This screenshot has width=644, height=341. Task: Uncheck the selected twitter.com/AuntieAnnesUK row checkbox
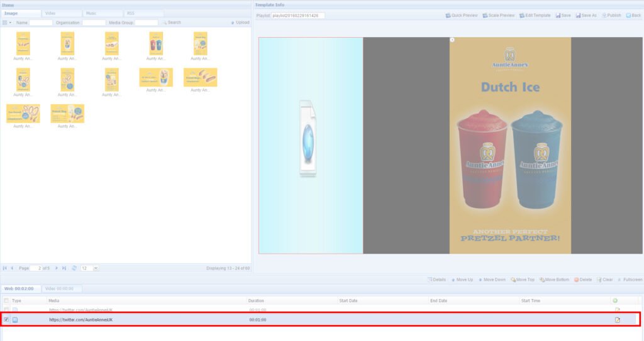[x=7, y=320]
